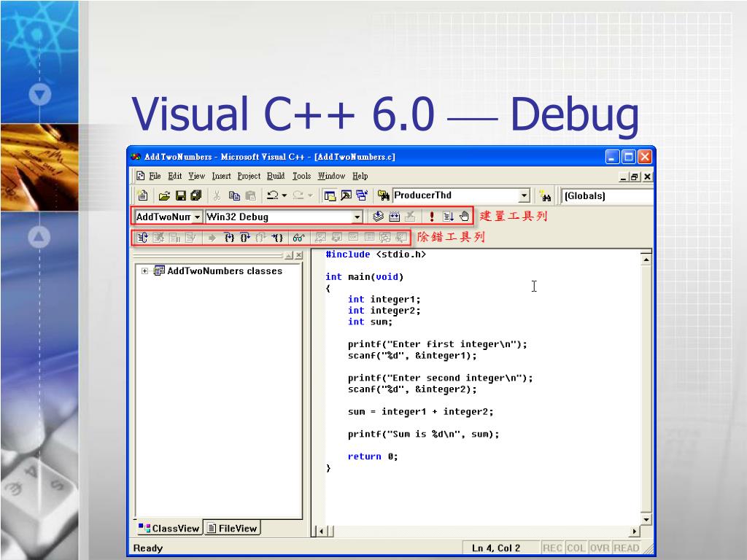Toggle the Memory window icon
This screenshot has width=747, height=560.
point(369,237)
